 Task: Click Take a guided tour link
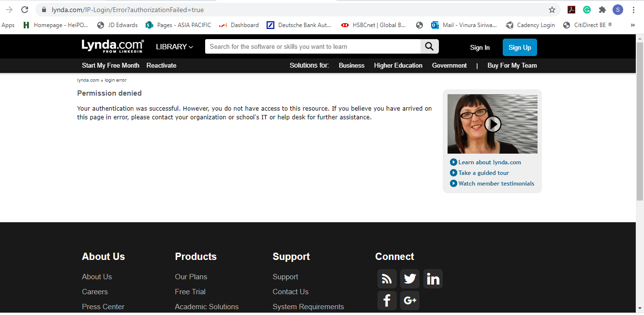coord(484,173)
